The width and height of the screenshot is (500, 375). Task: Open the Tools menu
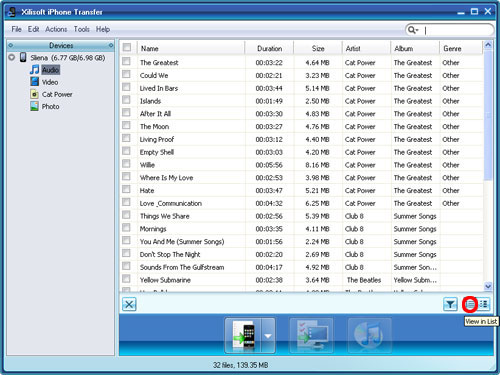click(82, 29)
